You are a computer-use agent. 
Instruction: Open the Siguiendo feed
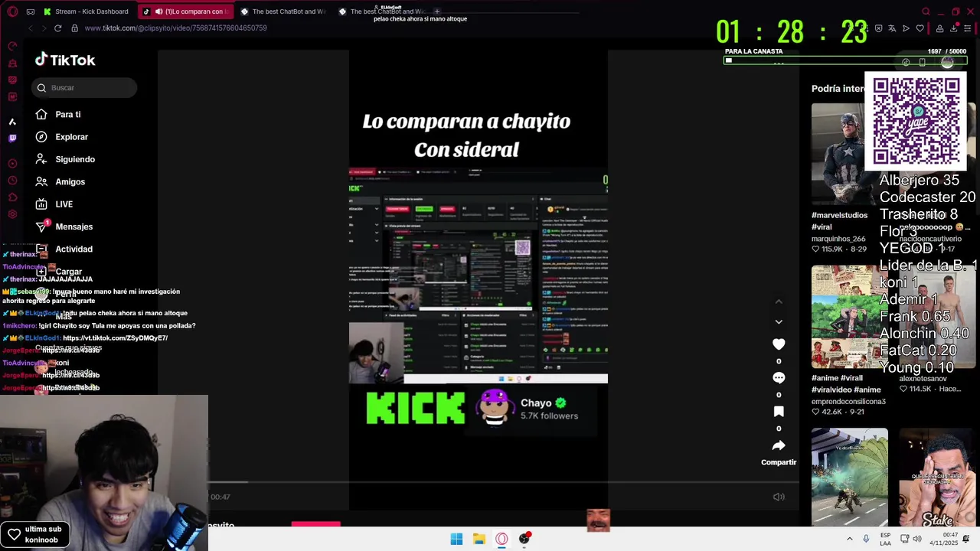75,159
